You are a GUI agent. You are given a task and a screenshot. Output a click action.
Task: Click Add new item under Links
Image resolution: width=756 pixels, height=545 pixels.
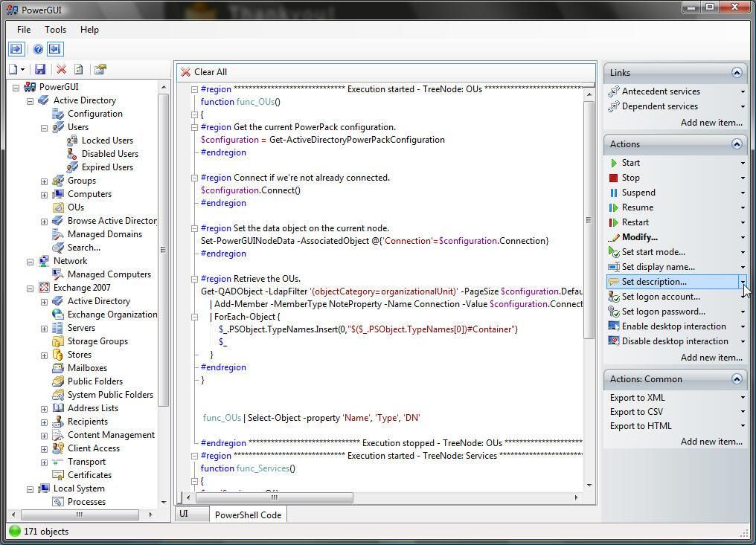click(711, 123)
